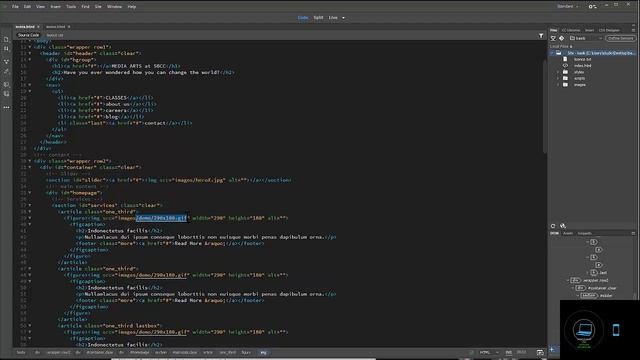
Task: Click the Customize Toolbar ellipsis icon
Action: 6,107
